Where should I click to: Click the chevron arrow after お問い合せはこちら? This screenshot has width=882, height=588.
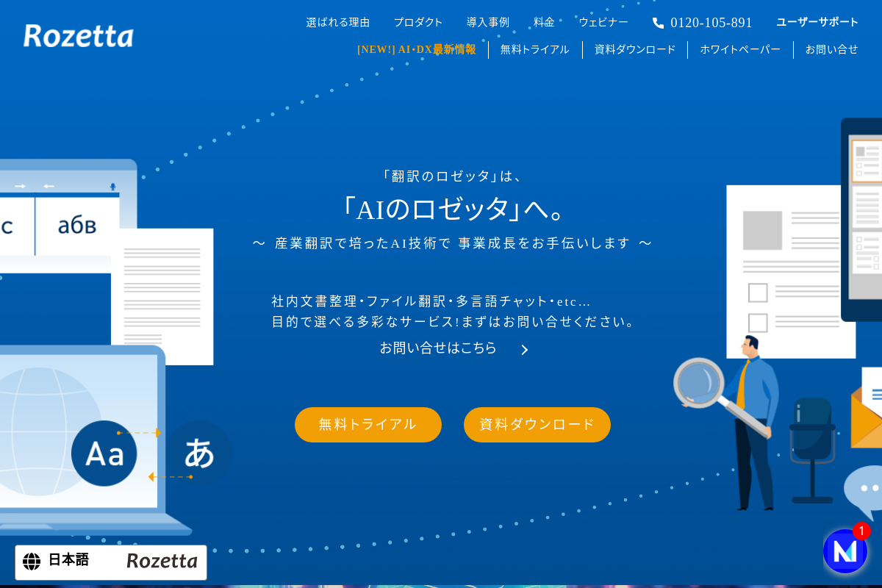pos(524,350)
